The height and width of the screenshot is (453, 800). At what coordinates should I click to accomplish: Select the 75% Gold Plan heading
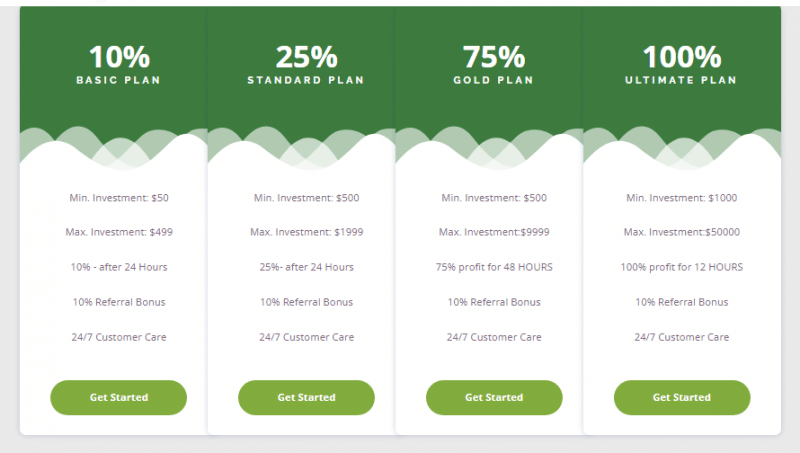494,64
